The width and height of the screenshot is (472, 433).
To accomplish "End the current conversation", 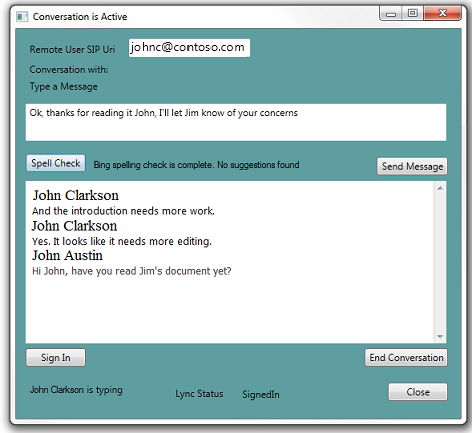I will click(x=406, y=358).
